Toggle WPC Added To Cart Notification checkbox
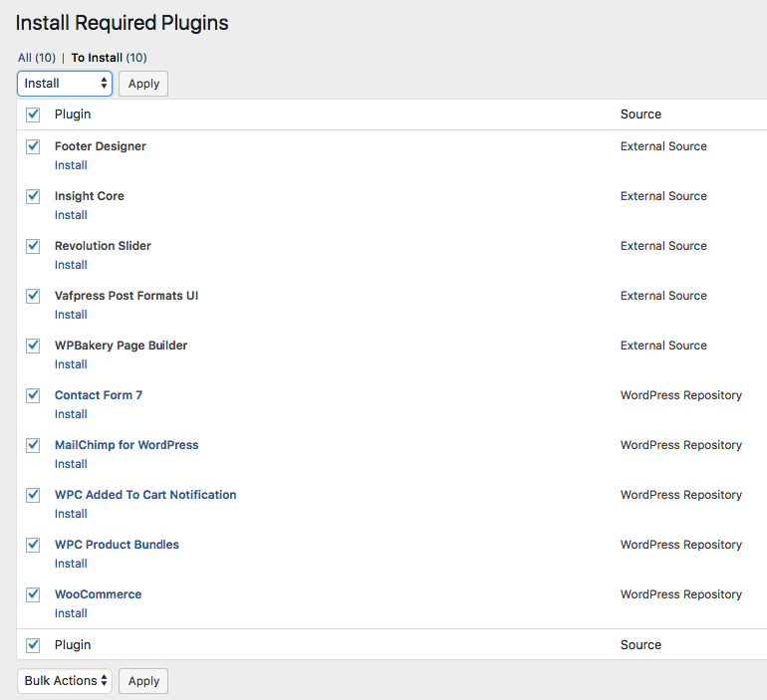Screen dimensions: 767x700 coord(33,496)
